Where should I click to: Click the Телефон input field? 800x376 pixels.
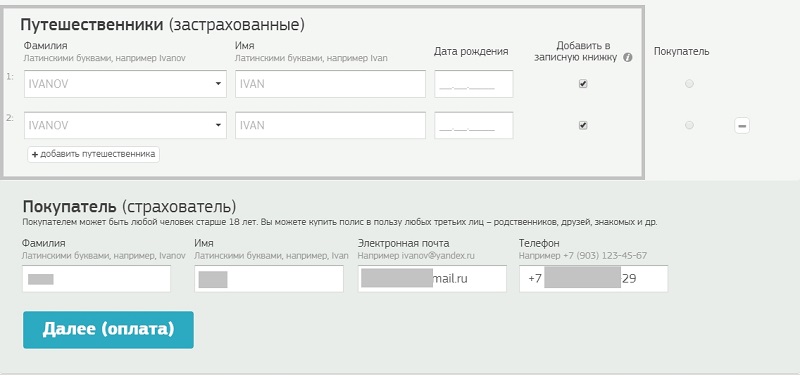(x=593, y=279)
